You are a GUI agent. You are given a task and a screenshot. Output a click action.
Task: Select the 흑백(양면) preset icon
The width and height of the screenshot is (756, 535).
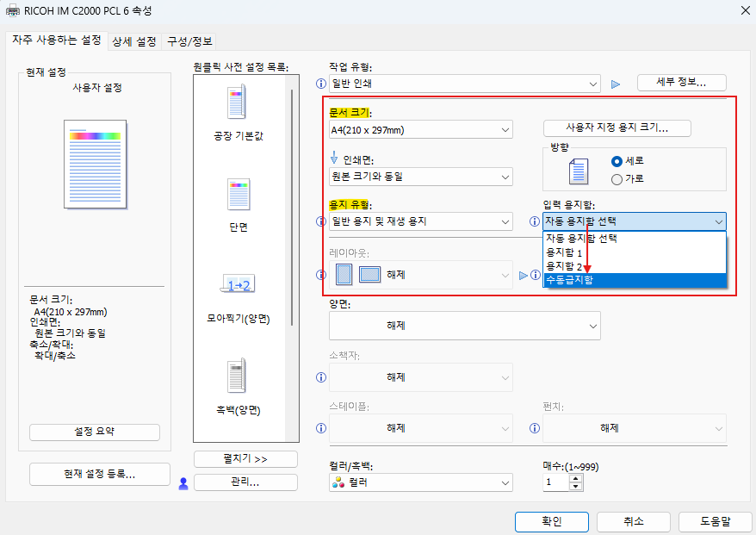point(238,376)
